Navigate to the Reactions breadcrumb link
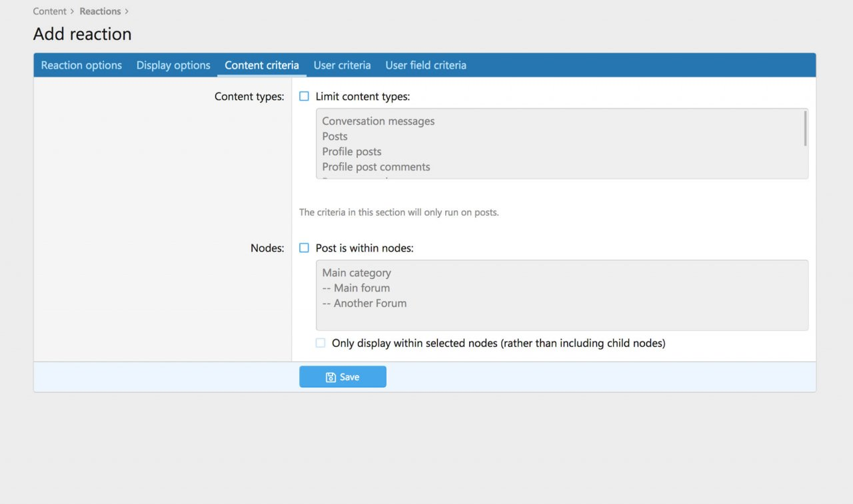 tap(100, 11)
